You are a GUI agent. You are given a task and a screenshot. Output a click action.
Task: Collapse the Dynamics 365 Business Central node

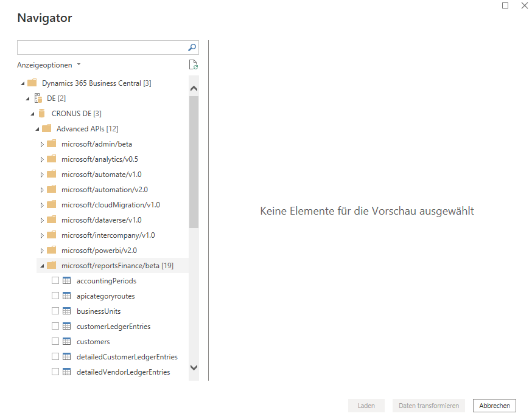[23, 83]
